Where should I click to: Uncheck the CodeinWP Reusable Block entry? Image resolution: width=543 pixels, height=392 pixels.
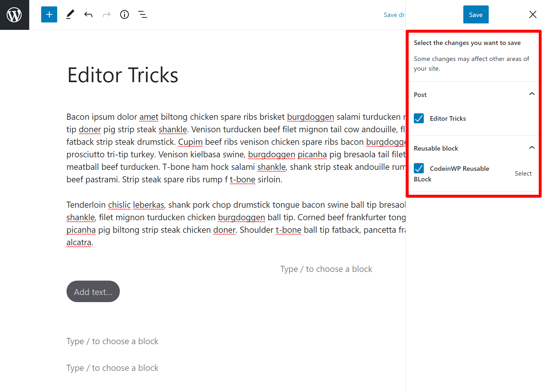[419, 168]
